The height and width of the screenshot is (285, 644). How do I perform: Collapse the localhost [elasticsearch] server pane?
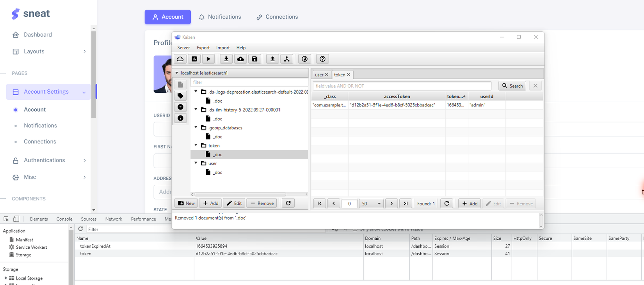[x=177, y=73]
